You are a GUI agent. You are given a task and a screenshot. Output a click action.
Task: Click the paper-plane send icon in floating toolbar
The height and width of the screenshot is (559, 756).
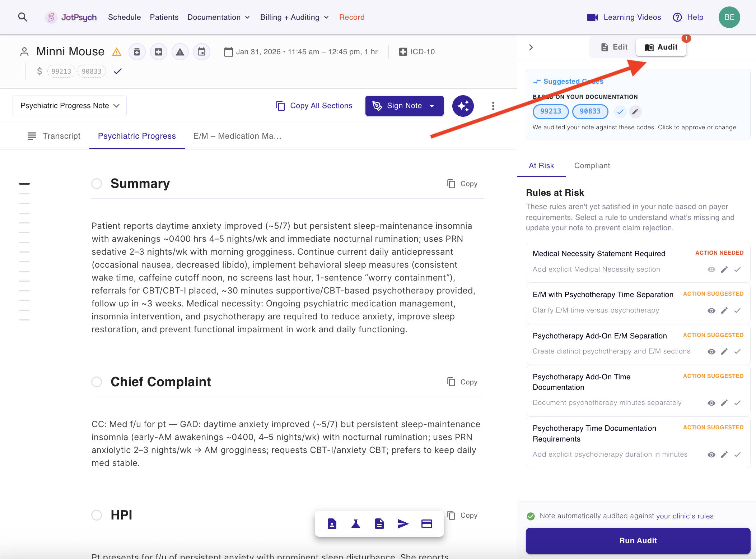coord(403,524)
